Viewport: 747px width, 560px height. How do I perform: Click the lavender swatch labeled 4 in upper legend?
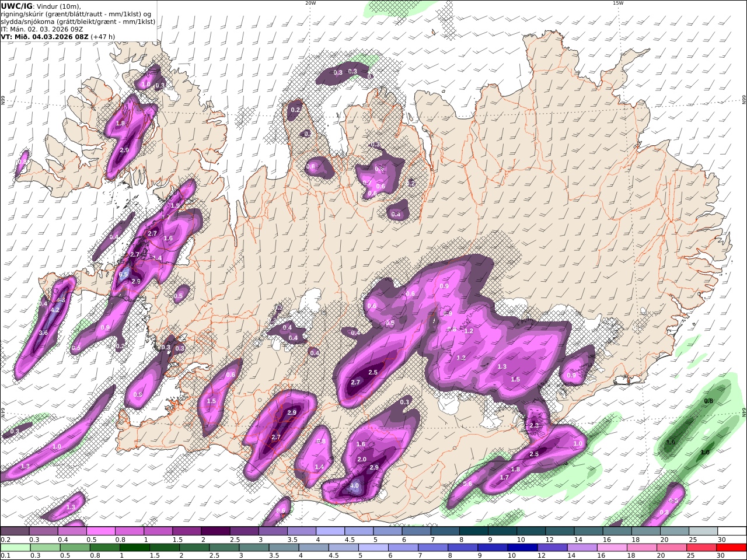[x=330, y=531]
